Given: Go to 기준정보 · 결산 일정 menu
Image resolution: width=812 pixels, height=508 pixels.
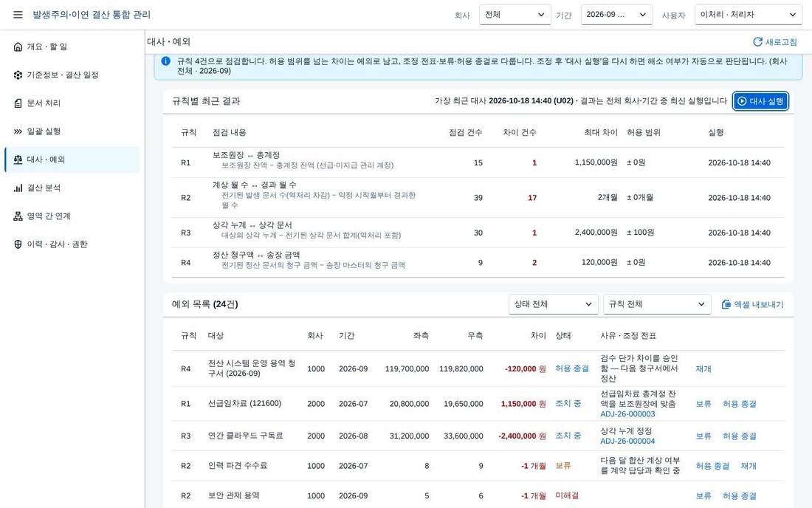Looking at the screenshot, I should pyautogui.click(x=72, y=75).
